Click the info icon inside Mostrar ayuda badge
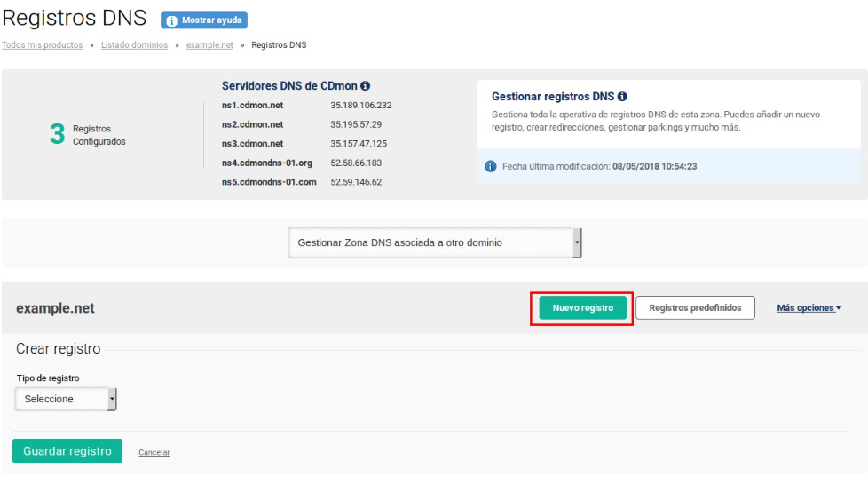The image size is (868, 477). (171, 20)
